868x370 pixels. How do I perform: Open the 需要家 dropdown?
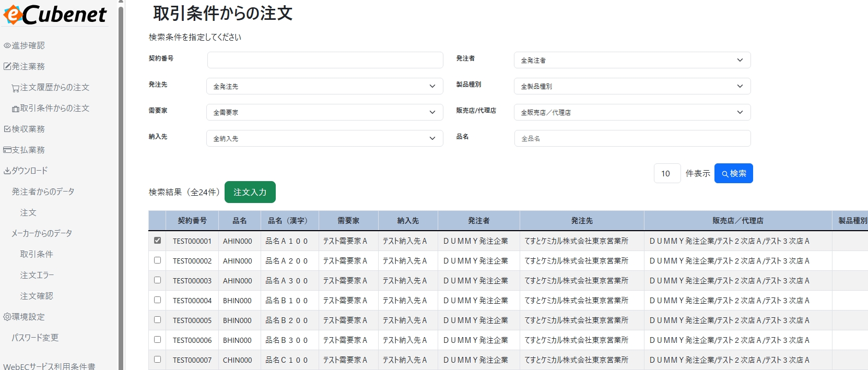pyautogui.click(x=325, y=112)
